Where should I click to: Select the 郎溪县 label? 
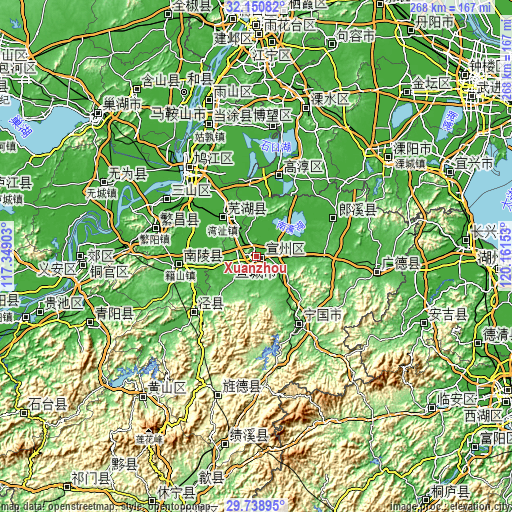point(358,210)
